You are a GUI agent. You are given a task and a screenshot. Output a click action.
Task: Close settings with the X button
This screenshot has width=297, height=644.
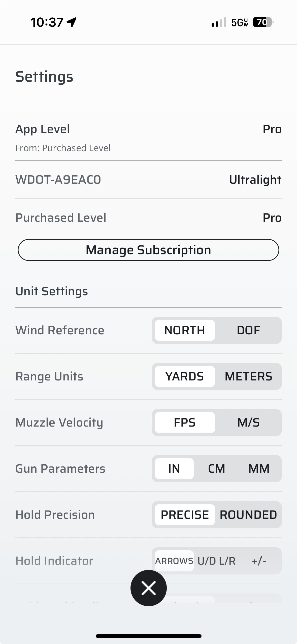point(148,588)
